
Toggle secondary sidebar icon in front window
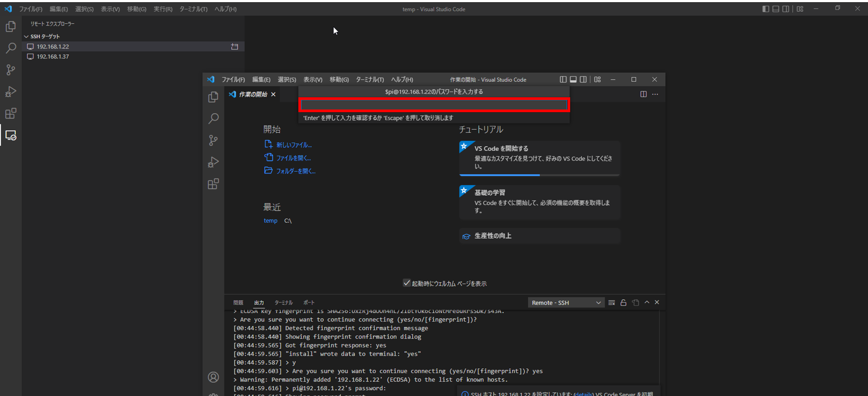583,80
